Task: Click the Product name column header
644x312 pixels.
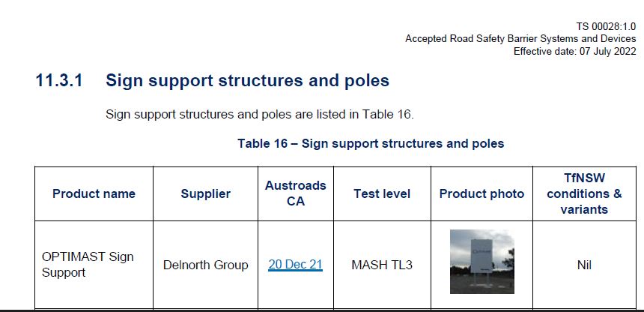Action: tap(94, 193)
